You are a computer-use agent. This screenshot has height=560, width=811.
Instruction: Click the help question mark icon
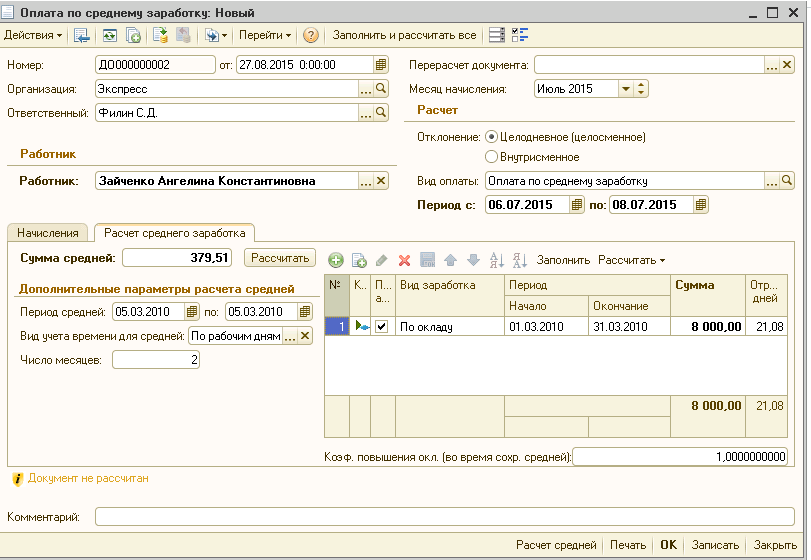pos(310,35)
